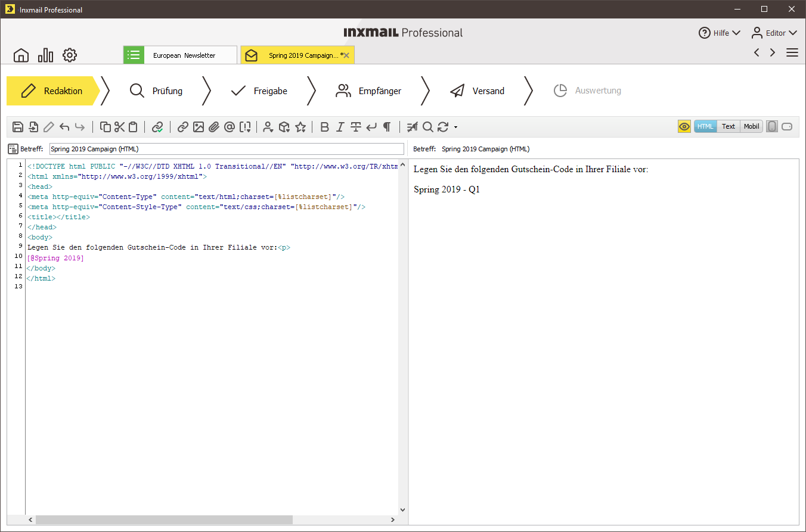806x532 pixels.
Task: Go to the Auswertung workflow step
Action: coord(587,91)
